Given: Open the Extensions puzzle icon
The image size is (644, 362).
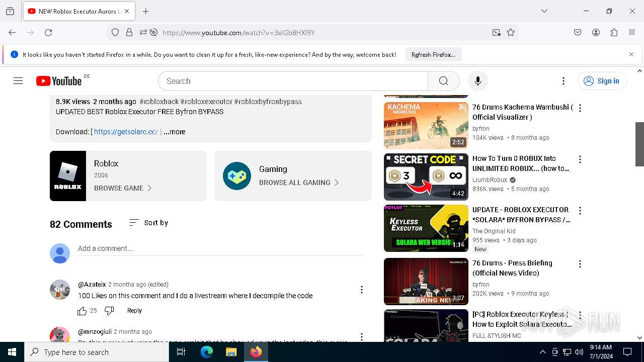Looking at the screenshot, I should pos(614,32).
